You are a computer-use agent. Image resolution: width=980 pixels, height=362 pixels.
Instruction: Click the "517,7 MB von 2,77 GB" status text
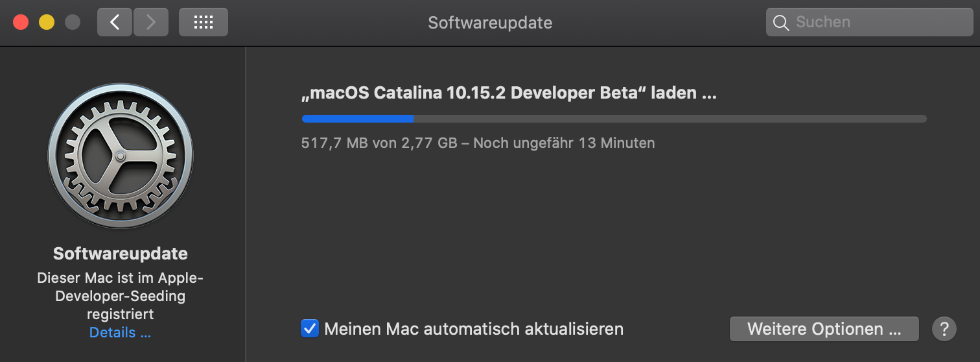pos(379,143)
